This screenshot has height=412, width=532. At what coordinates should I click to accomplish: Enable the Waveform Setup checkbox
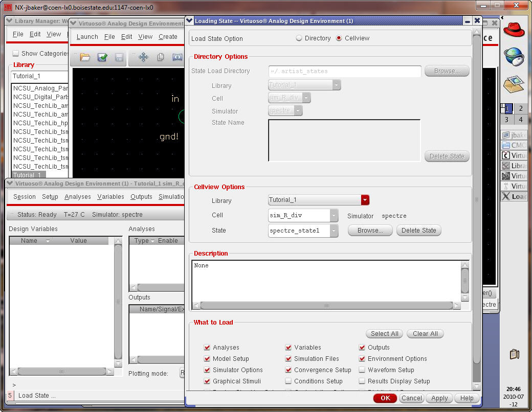point(362,370)
